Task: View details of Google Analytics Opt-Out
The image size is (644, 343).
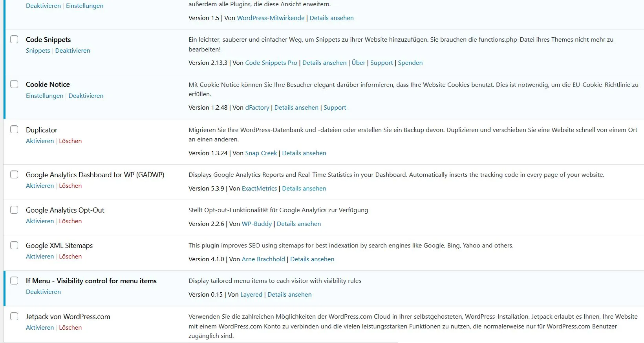Action: pos(299,224)
